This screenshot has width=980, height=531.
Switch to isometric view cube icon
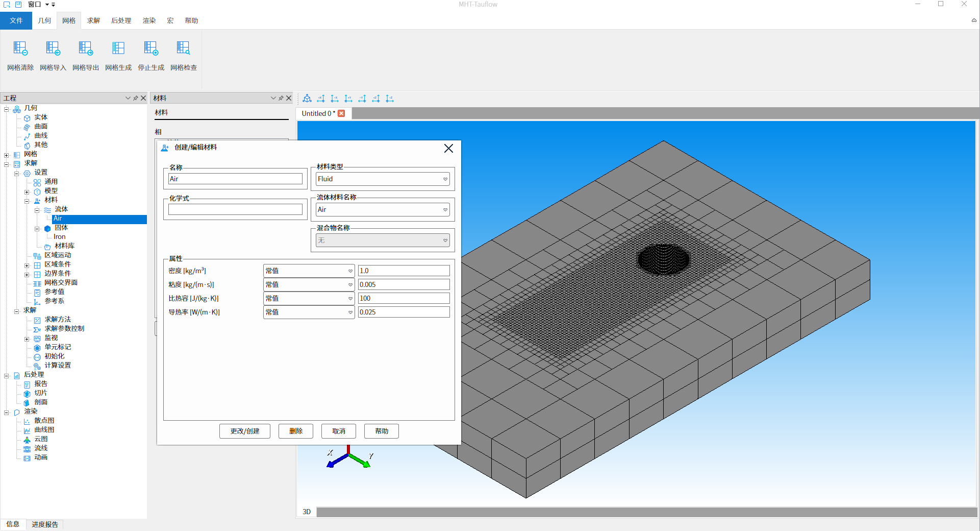(x=307, y=99)
